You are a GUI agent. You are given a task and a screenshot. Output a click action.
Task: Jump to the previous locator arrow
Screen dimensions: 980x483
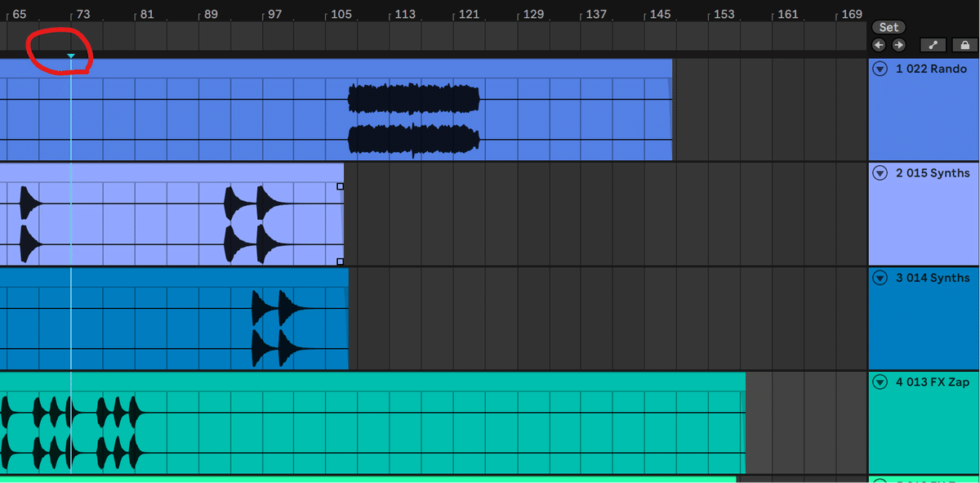click(879, 46)
